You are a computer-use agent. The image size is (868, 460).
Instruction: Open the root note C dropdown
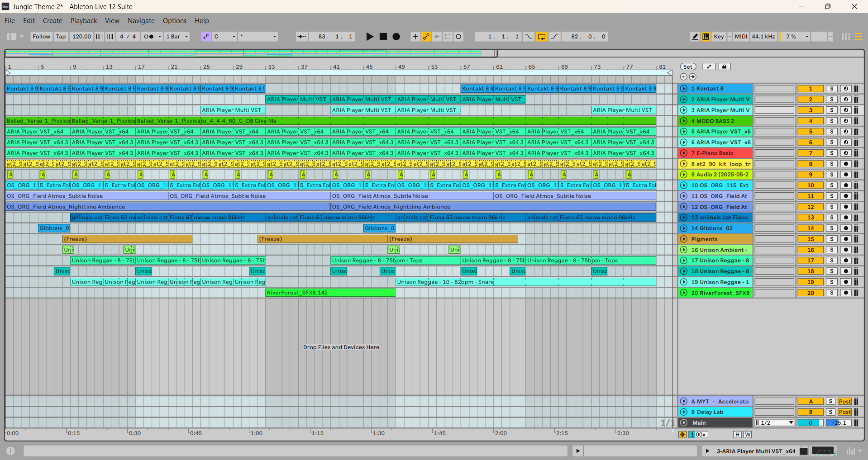click(225, 37)
